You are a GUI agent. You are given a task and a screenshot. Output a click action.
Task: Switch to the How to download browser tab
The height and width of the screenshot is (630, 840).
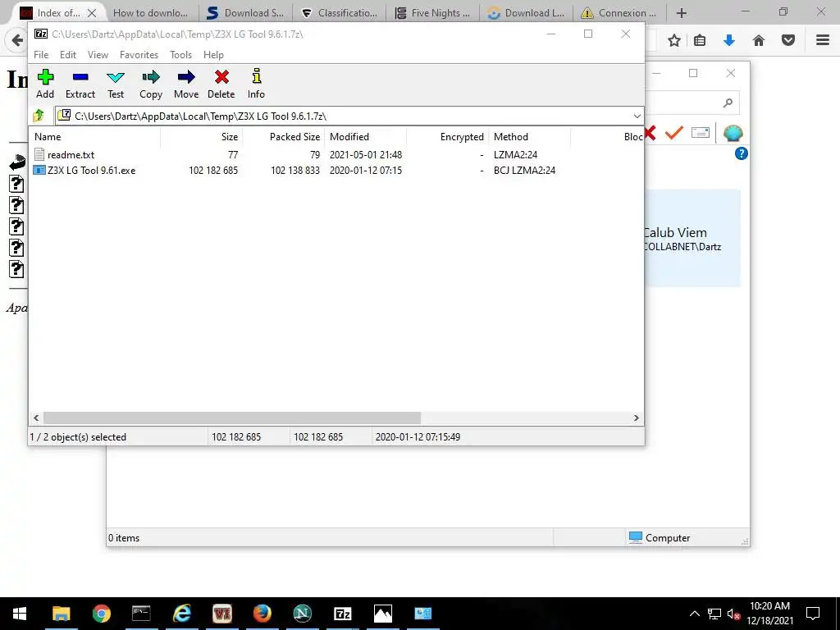point(151,13)
